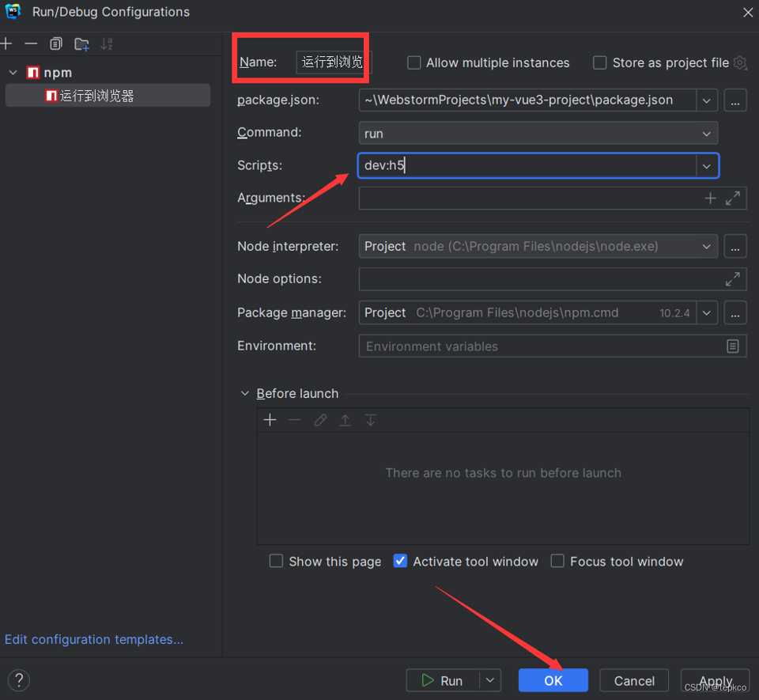This screenshot has width=759, height=700.
Task: Open the Node interpreter dropdown
Action: point(538,247)
